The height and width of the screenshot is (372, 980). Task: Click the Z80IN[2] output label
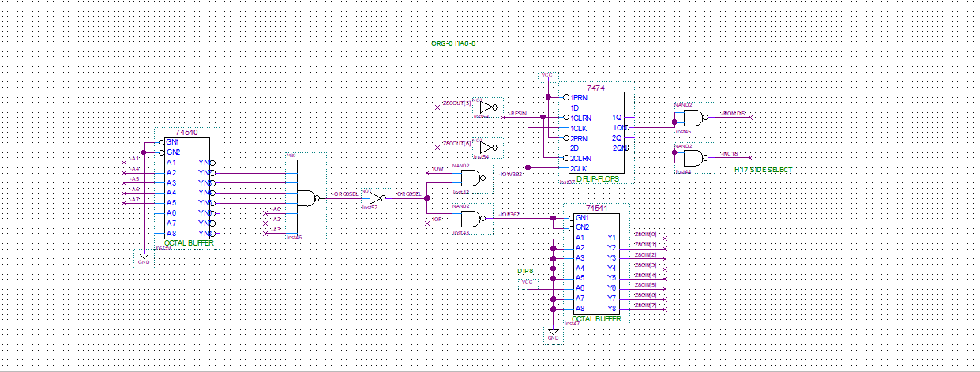(x=645, y=255)
